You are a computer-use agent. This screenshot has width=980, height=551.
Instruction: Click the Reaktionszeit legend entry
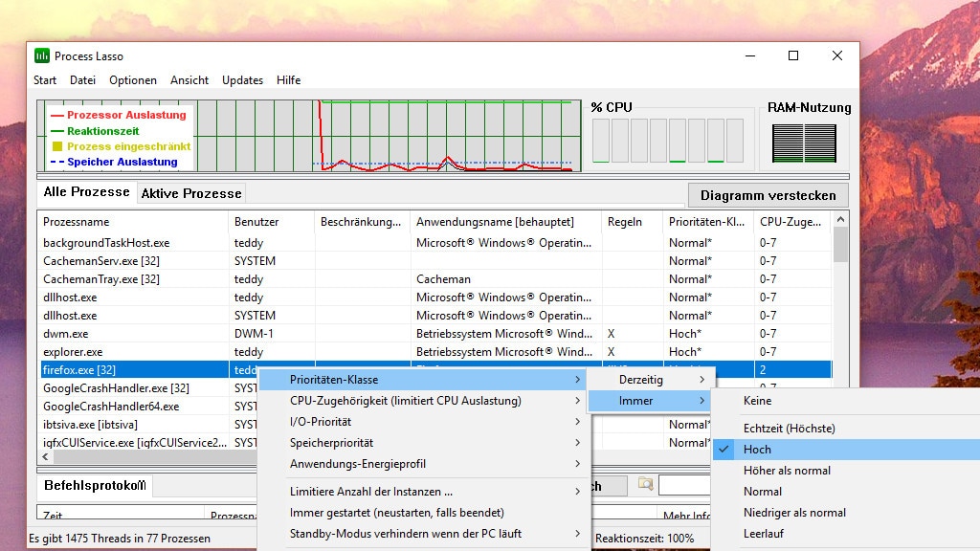[x=95, y=130]
